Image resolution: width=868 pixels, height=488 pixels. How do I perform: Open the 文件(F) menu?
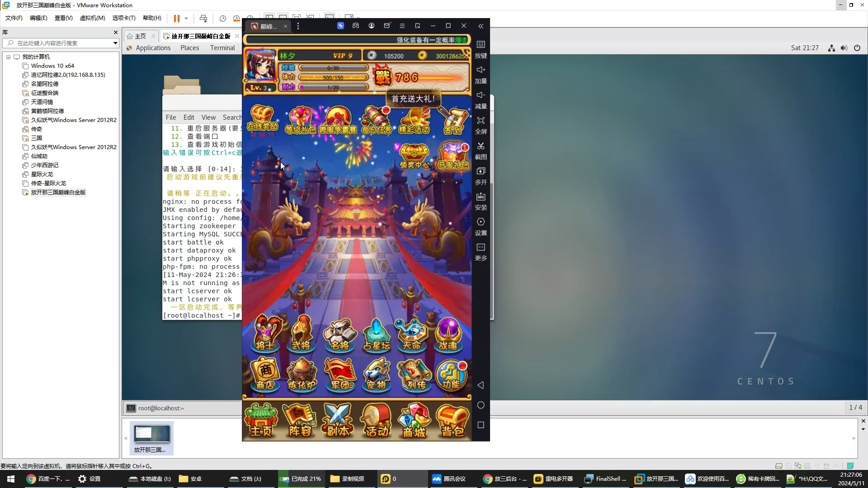pos(14,18)
